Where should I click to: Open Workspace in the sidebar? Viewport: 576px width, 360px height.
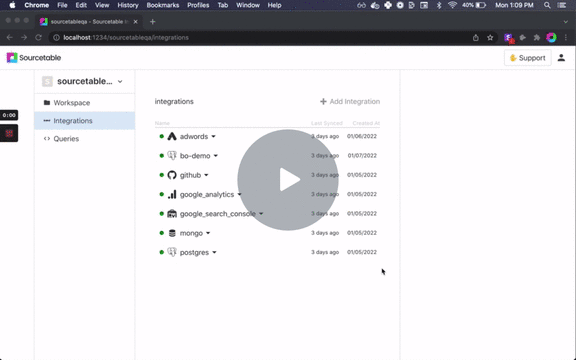point(84,103)
